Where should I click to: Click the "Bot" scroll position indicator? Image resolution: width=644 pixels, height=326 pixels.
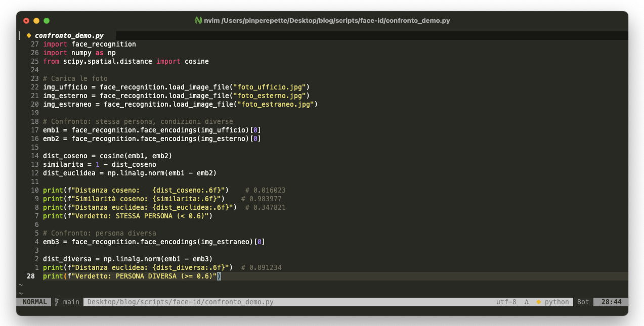pyautogui.click(x=582, y=302)
